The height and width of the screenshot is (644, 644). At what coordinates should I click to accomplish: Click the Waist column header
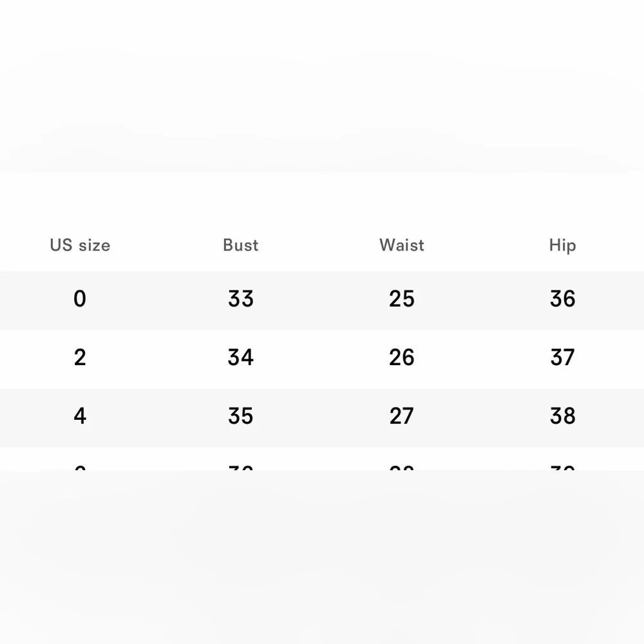pyautogui.click(x=402, y=245)
